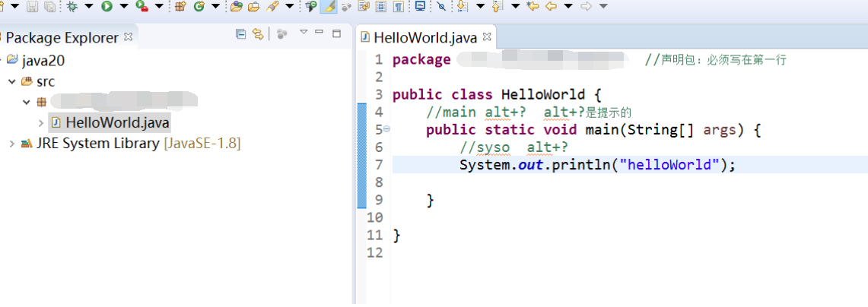Close the Package Explorer view tab
This screenshot has height=307, width=868.
pyautogui.click(x=129, y=37)
